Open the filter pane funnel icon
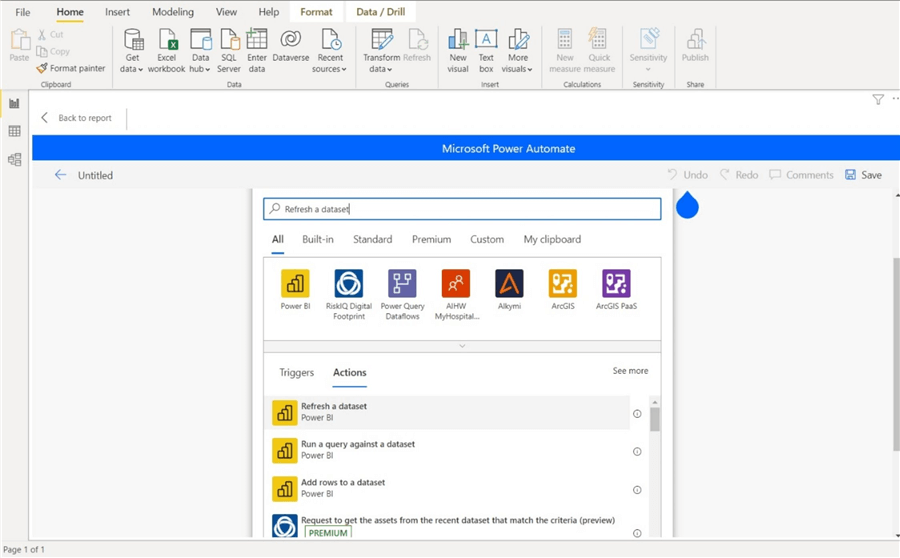 [x=878, y=99]
